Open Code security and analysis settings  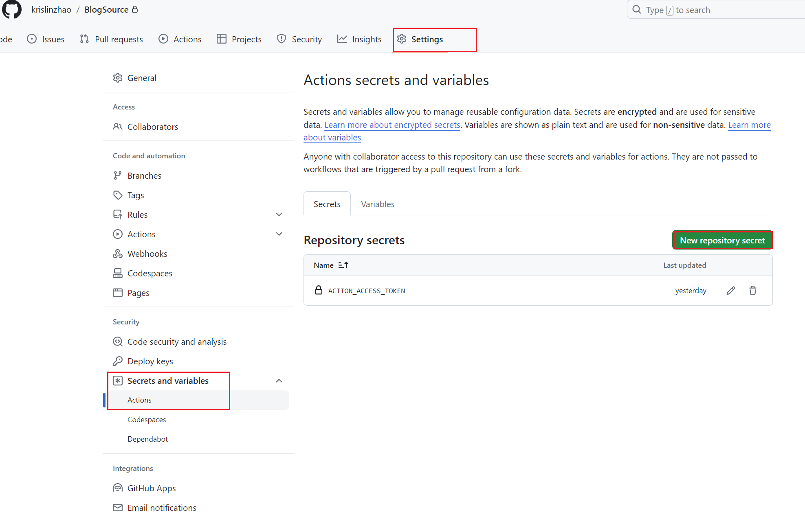pos(177,342)
